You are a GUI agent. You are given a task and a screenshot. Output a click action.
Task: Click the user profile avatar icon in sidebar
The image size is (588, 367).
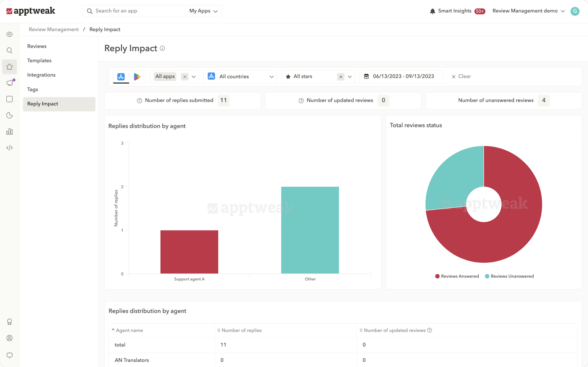9,338
